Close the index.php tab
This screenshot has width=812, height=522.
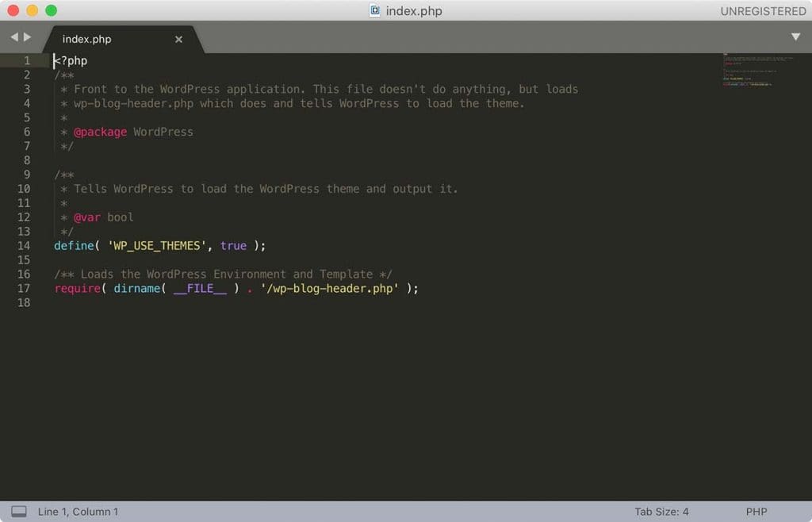tap(178, 40)
